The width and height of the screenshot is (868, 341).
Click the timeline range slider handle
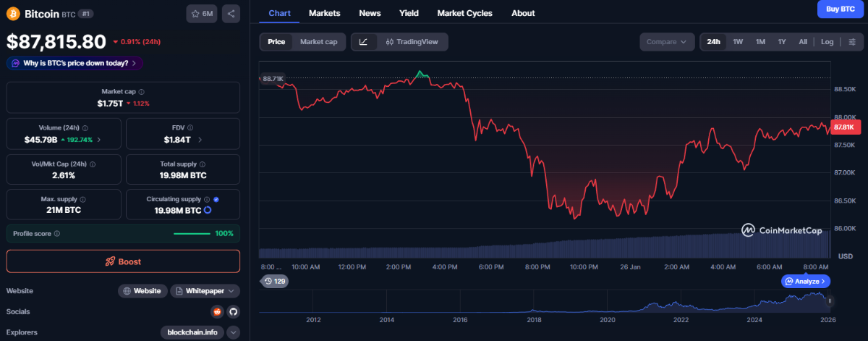click(830, 300)
